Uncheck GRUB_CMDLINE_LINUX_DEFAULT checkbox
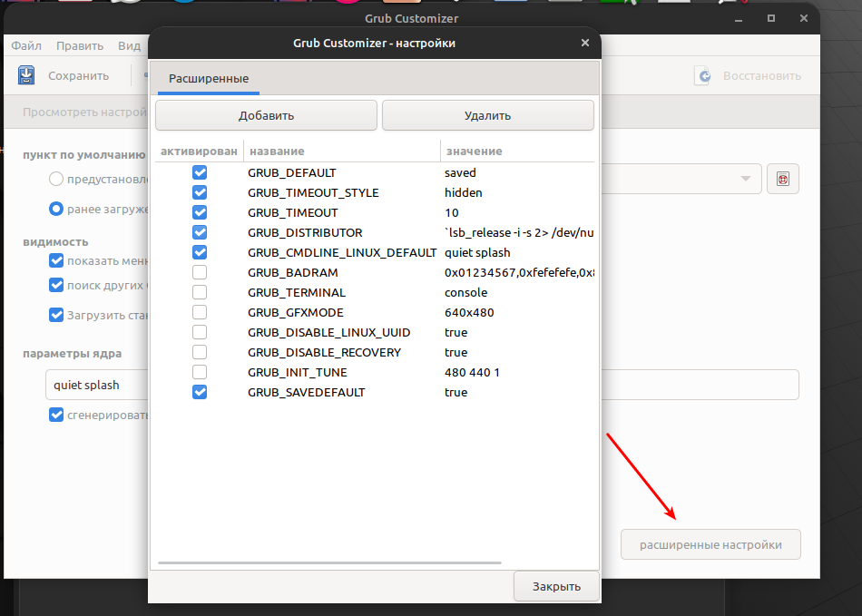 (x=200, y=252)
